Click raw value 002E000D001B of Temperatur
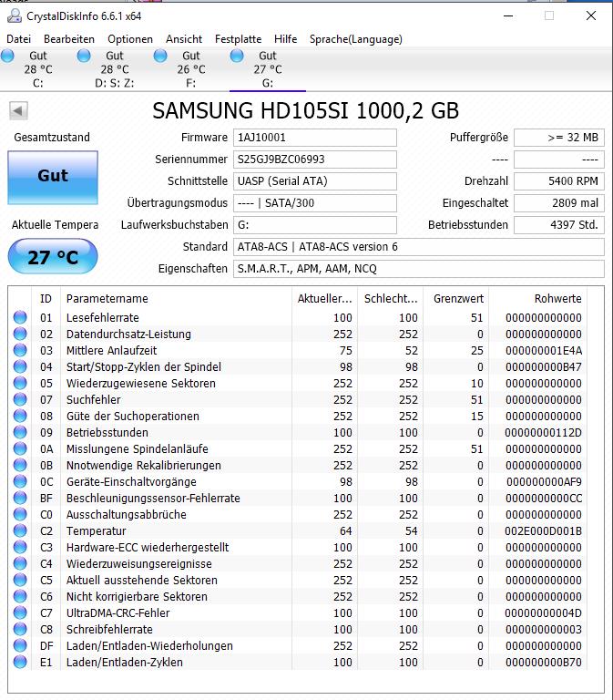Viewport: 613px width, 700px height. click(x=543, y=530)
